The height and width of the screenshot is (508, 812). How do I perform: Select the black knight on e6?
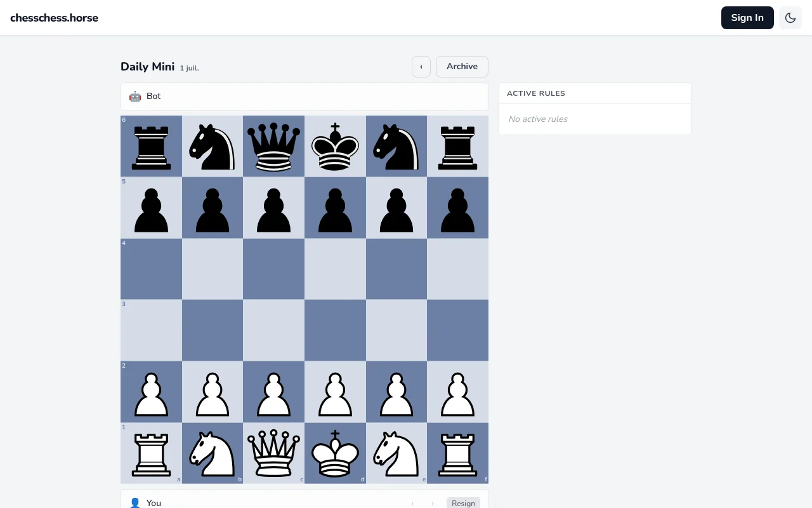tap(396, 146)
